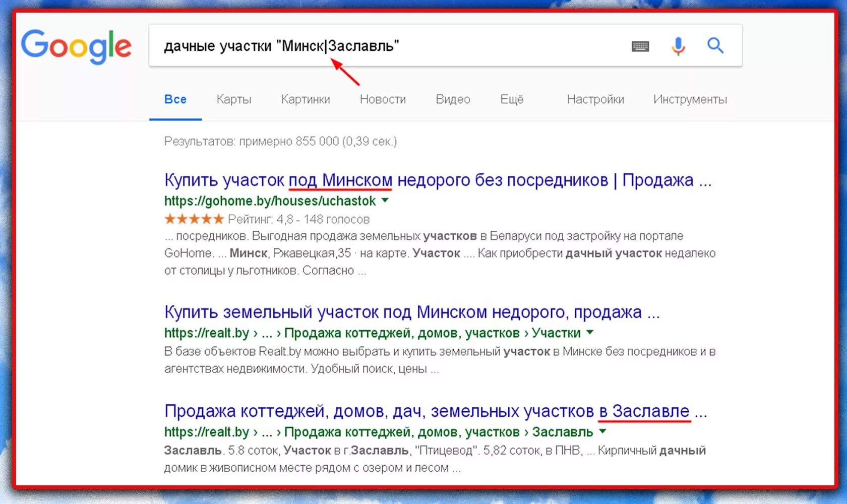Open result 'Продажа коттеджей... в Заславле'

(x=436, y=411)
